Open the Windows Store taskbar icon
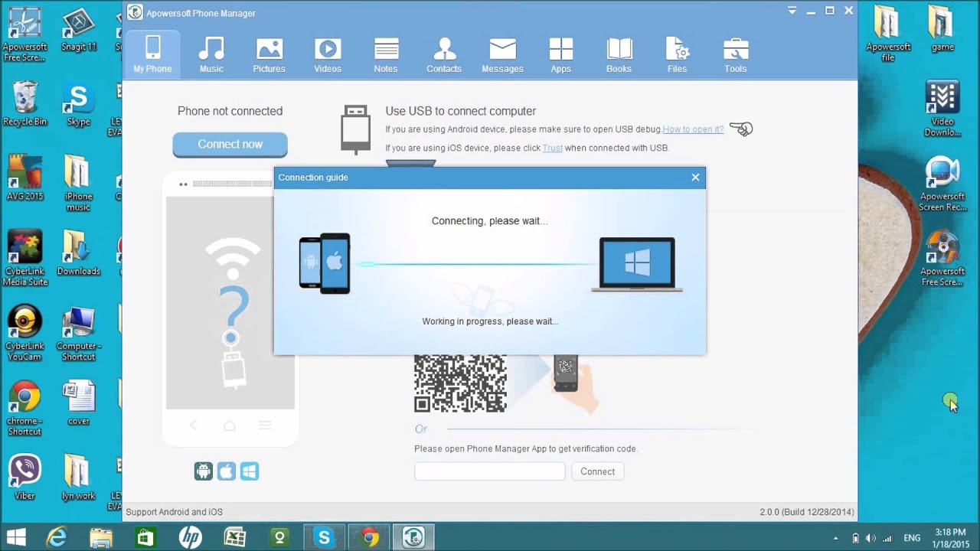 pyautogui.click(x=145, y=538)
